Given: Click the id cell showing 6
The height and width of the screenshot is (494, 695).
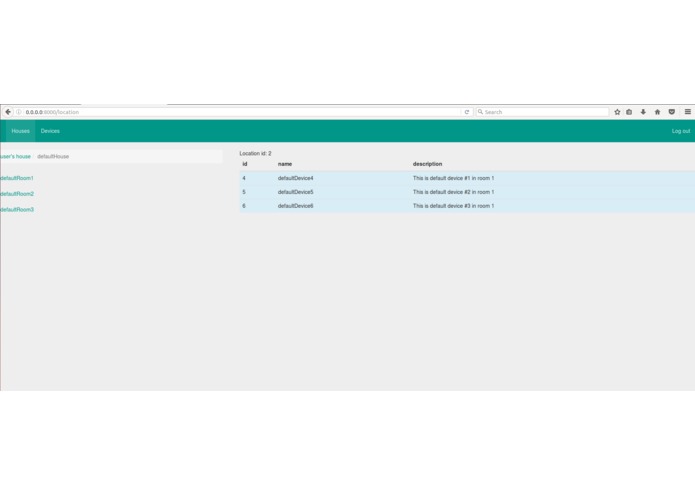Looking at the screenshot, I should tap(244, 206).
